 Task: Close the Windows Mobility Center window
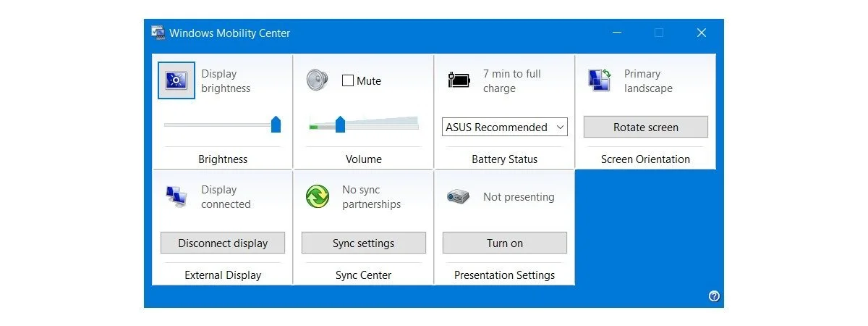coord(702,33)
